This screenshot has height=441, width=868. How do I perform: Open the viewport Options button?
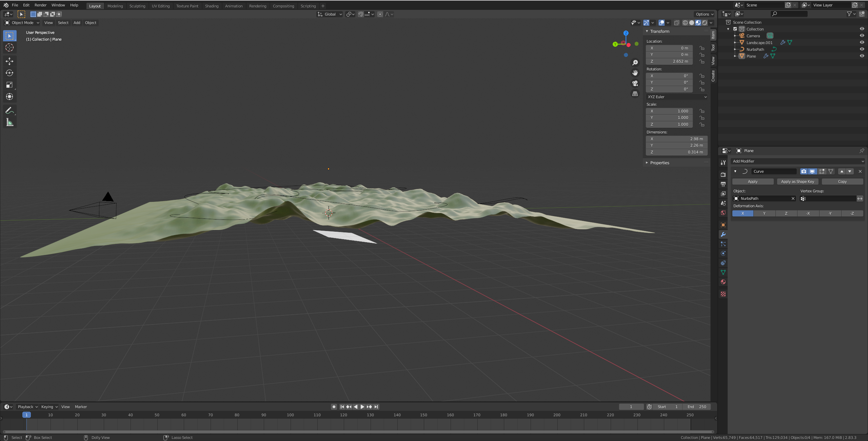(705, 14)
